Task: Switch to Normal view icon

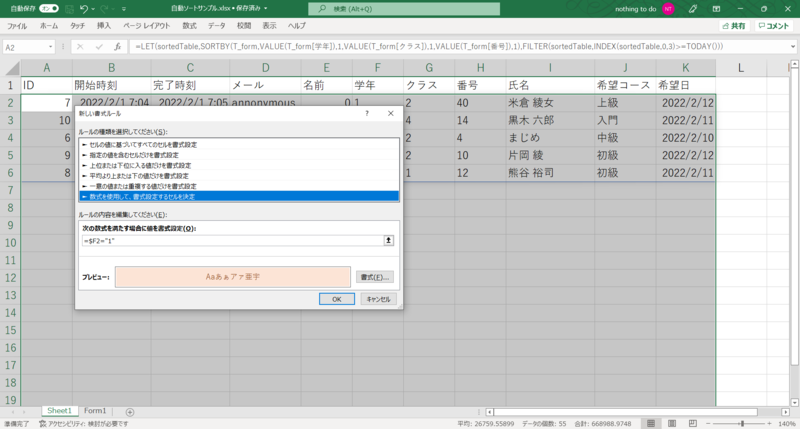Action: coord(651,424)
